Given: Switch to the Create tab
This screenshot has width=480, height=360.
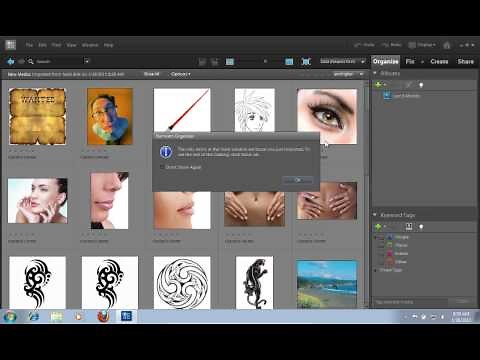Looking at the screenshot, I should 439,61.
